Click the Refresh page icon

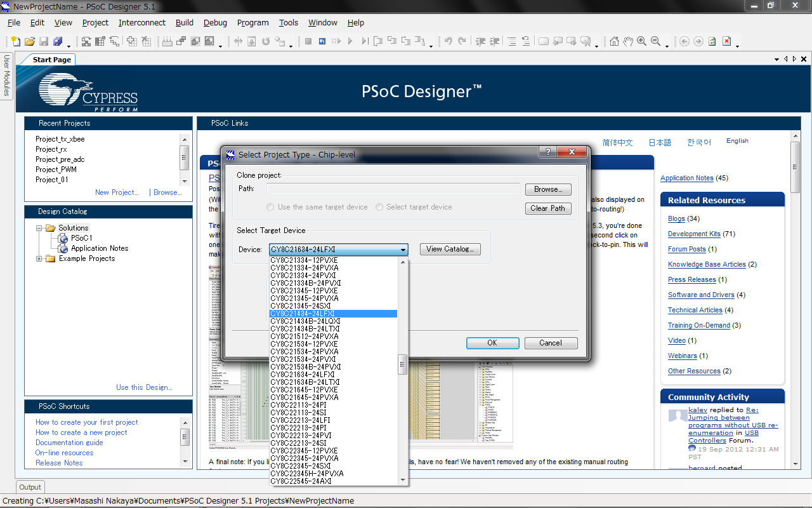pos(712,41)
